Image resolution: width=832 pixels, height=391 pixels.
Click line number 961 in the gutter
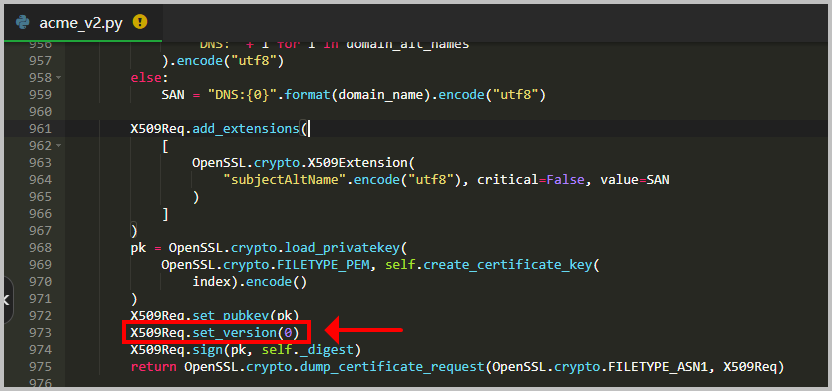coord(40,128)
